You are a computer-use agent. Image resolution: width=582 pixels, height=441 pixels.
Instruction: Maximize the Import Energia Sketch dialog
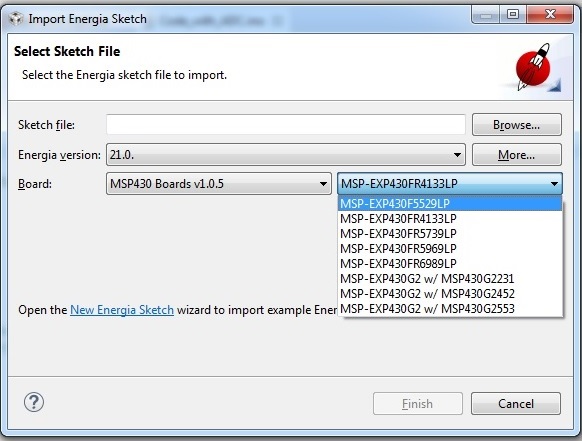pos(513,15)
